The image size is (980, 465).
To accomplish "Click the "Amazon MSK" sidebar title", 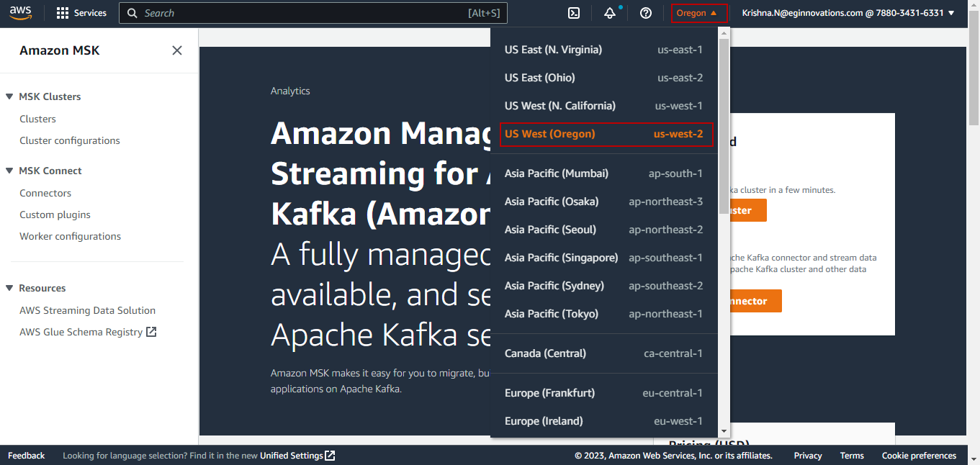I will (x=59, y=50).
